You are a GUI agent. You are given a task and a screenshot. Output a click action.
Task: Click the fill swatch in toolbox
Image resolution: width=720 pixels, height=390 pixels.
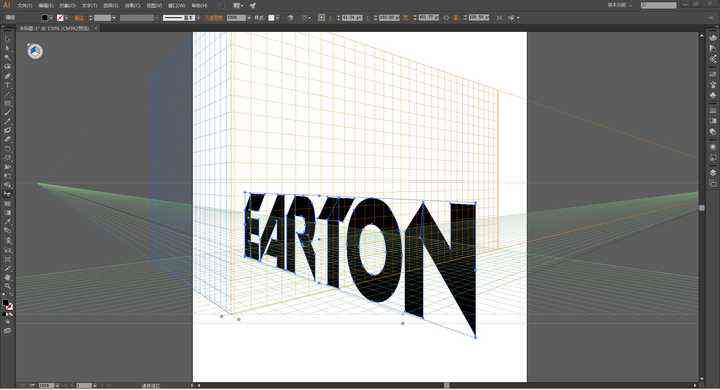[5, 304]
